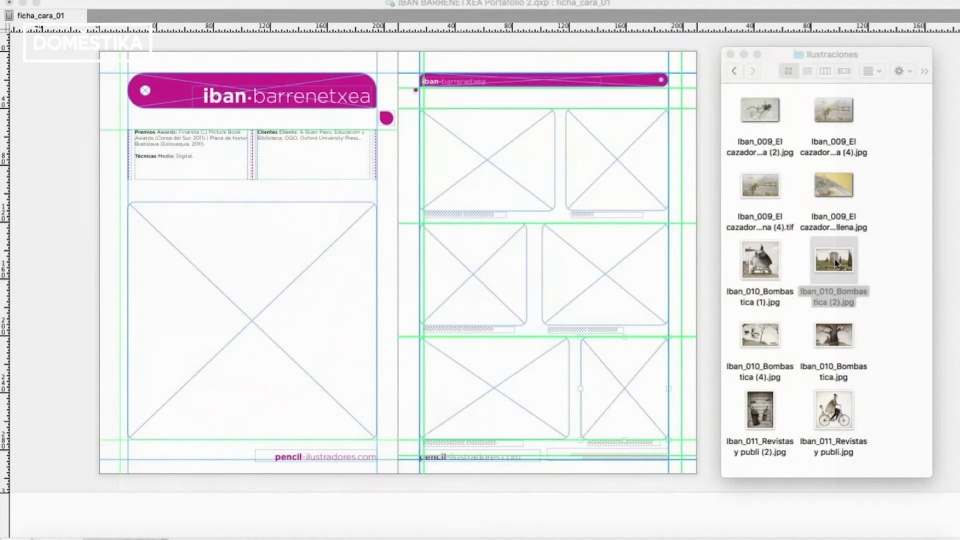Screen dimensions: 960x540
Task: Select the iban·barrenetxea title on left page
Action: click(286, 96)
